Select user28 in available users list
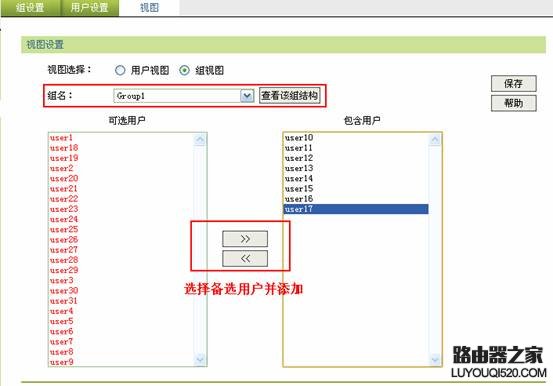 tap(122, 261)
